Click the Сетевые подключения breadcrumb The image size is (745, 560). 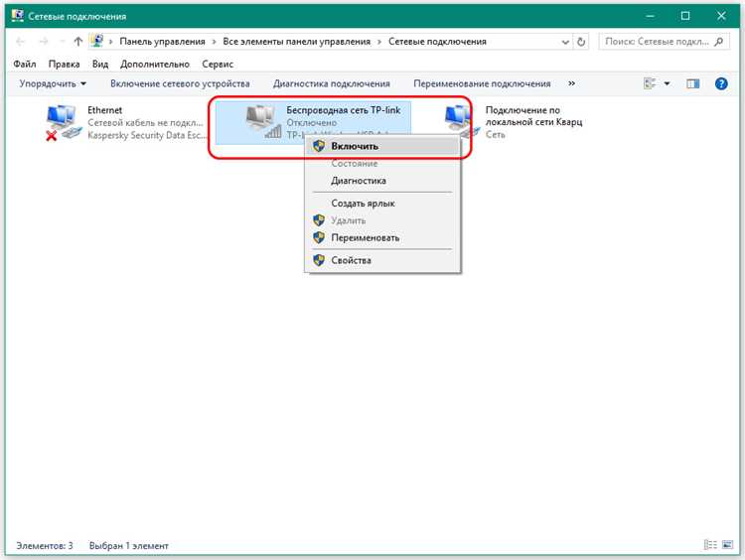pos(437,42)
